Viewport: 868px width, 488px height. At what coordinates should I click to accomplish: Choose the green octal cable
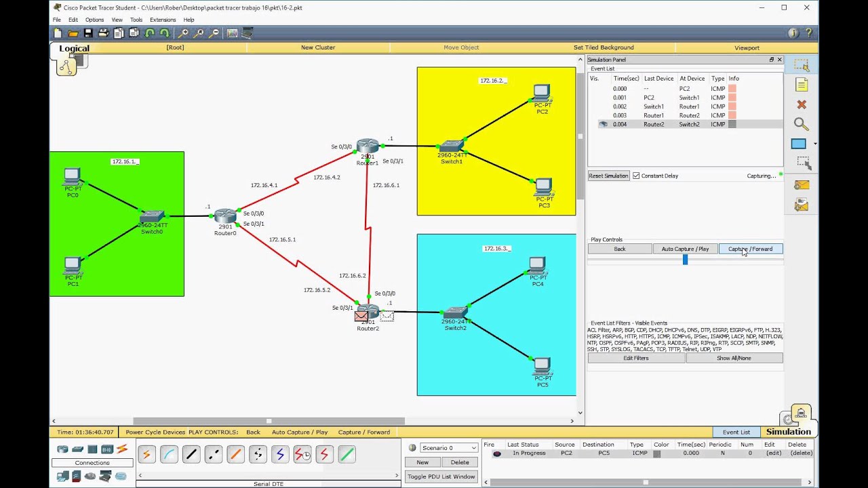347,455
